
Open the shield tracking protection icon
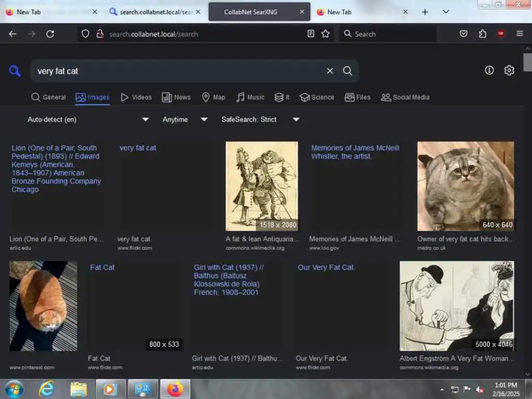(86, 34)
